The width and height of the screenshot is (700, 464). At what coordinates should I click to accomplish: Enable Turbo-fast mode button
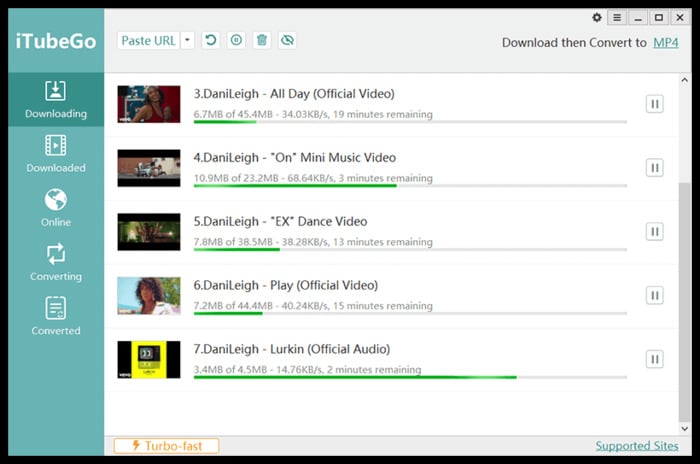166,446
